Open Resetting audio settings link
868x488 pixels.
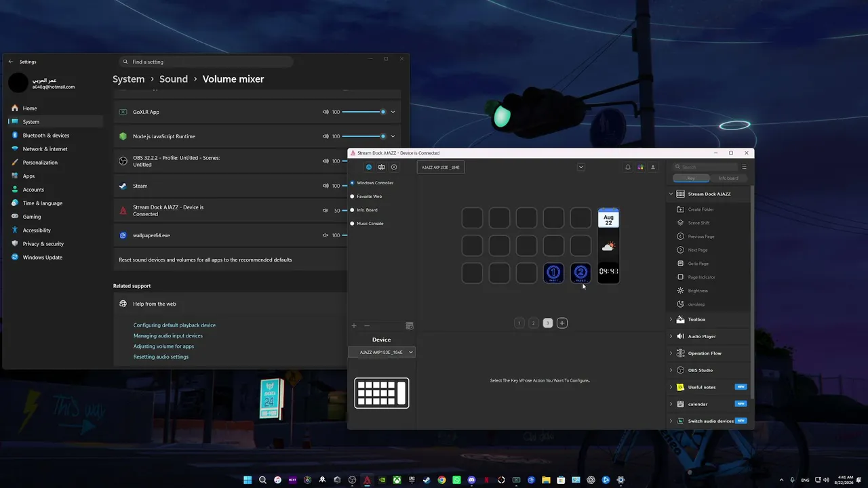coord(161,357)
